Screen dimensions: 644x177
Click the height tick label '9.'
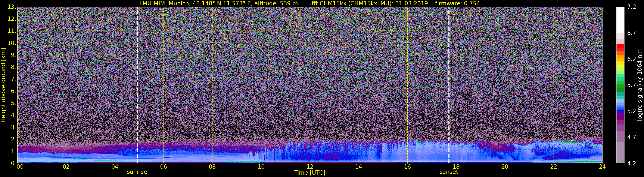[x=13, y=55]
